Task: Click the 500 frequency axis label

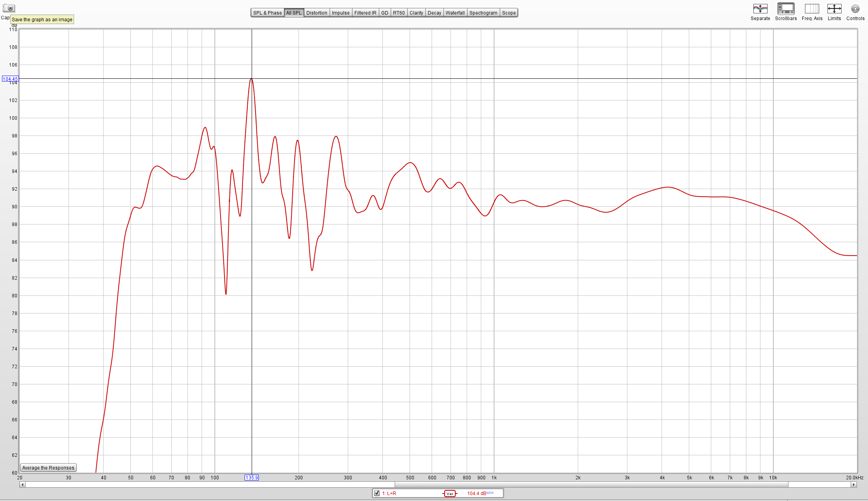Action: coord(410,477)
